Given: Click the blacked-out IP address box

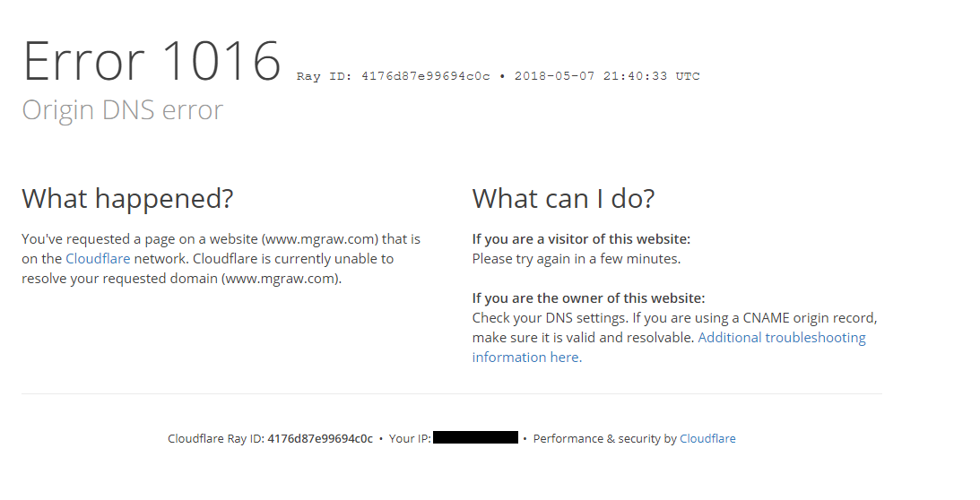Looking at the screenshot, I should point(475,437).
